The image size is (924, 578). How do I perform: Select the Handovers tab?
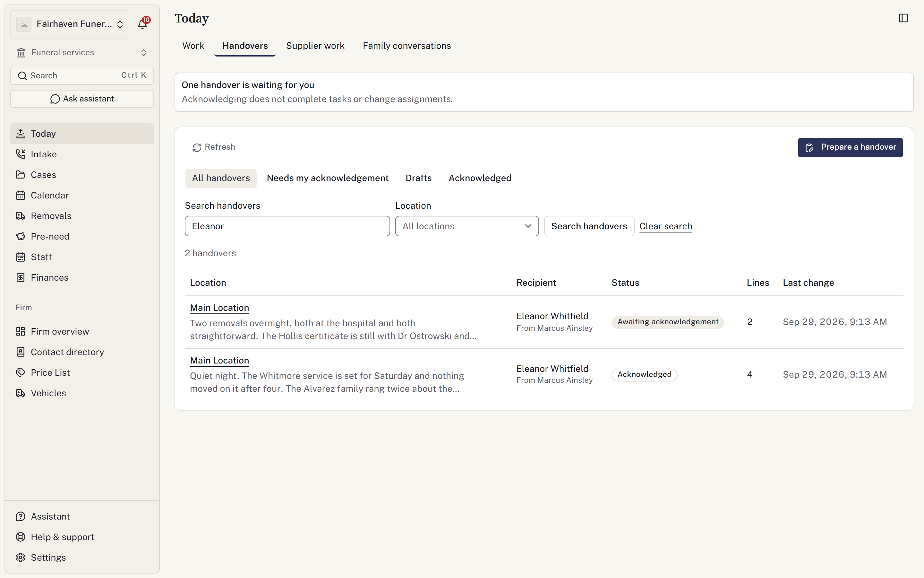(x=245, y=46)
